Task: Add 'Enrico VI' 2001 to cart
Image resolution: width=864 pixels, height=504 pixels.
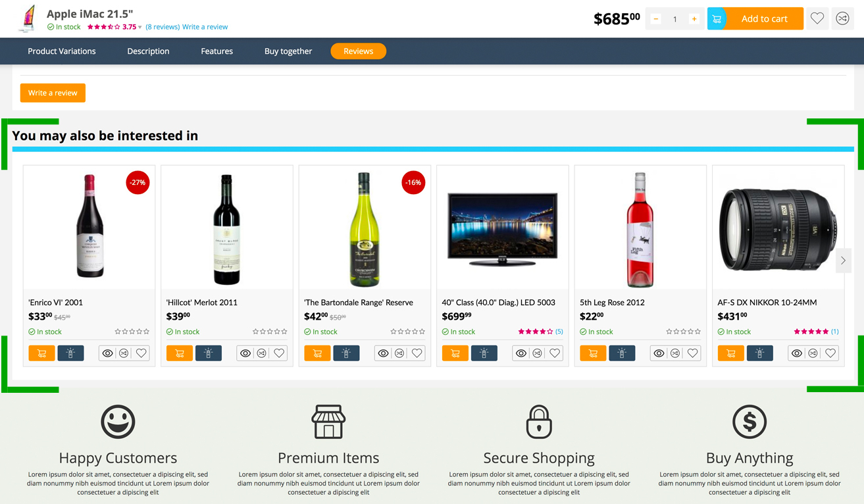Action: 41,353
